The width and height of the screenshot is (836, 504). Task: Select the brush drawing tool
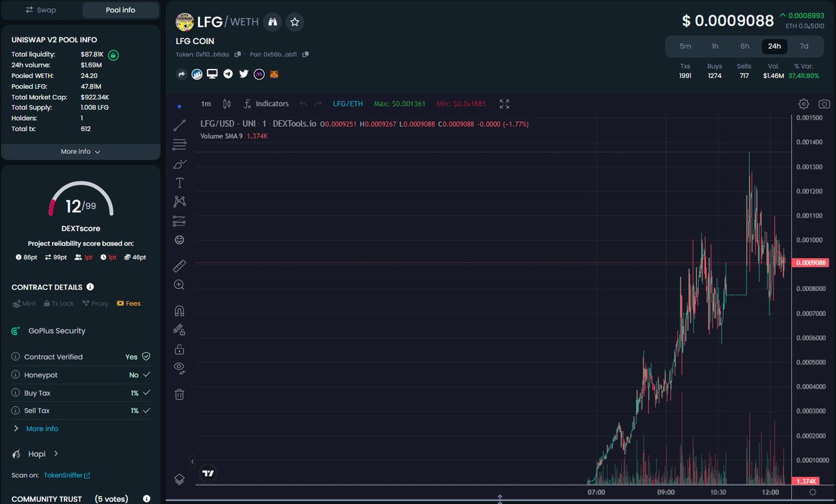pos(179,164)
